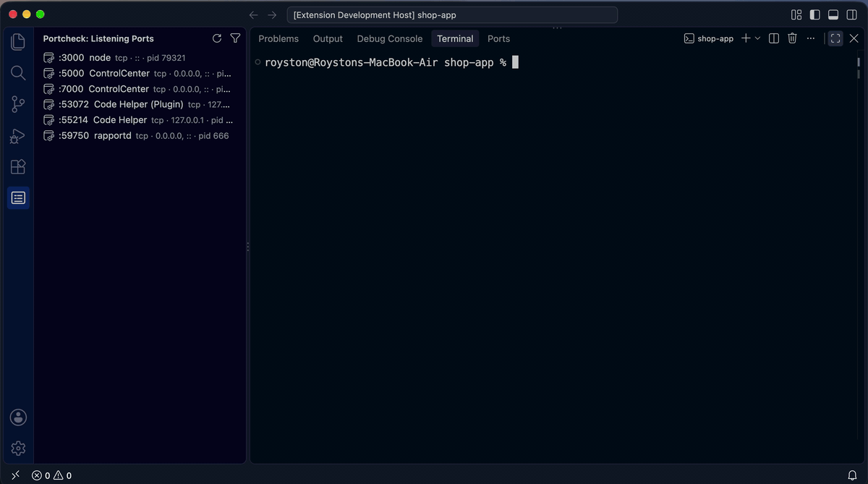Select the :53072 Code Helper (Plugin) row
This screenshot has height=484, width=868.
click(x=140, y=104)
